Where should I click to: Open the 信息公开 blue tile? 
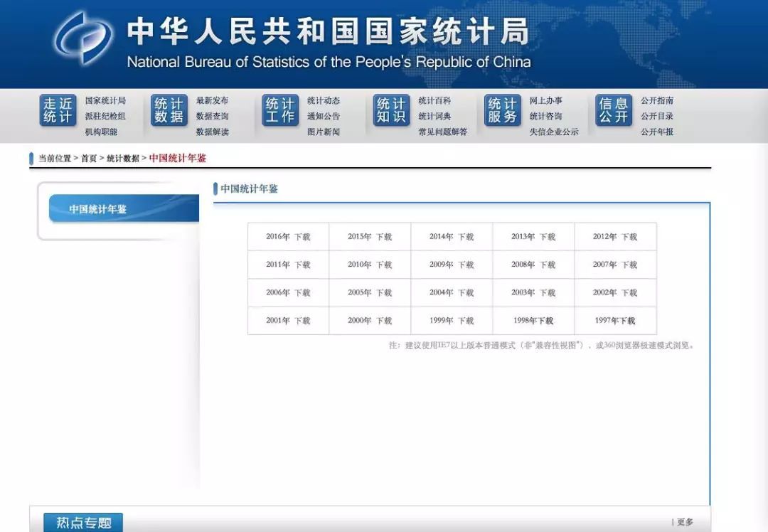(614, 110)
